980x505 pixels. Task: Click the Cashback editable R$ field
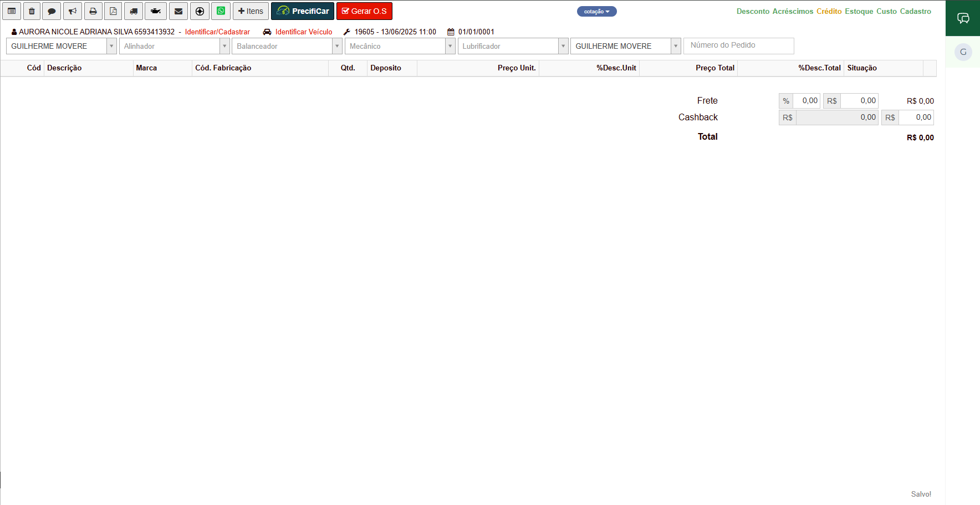click(916, 118)
